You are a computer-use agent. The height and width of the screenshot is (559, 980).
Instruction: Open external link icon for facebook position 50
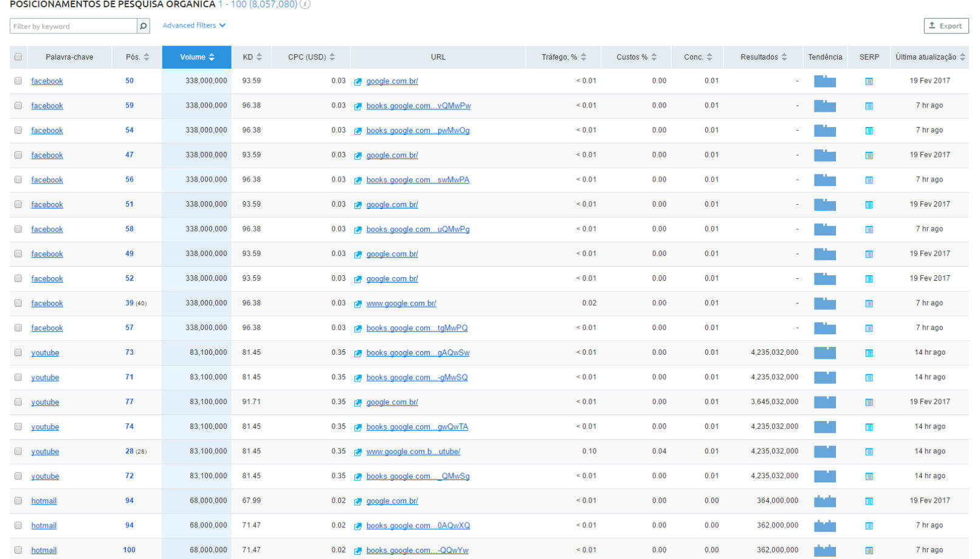coord(358,81)
